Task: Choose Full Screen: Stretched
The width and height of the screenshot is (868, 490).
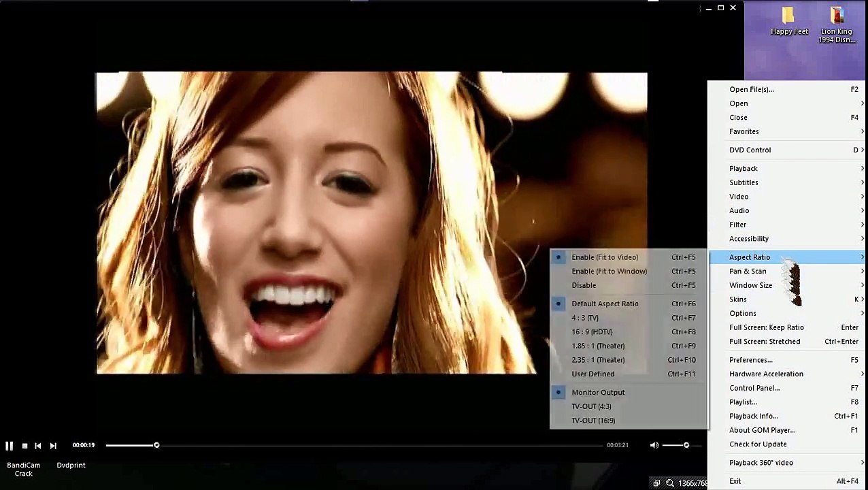Action: [788, 342]
